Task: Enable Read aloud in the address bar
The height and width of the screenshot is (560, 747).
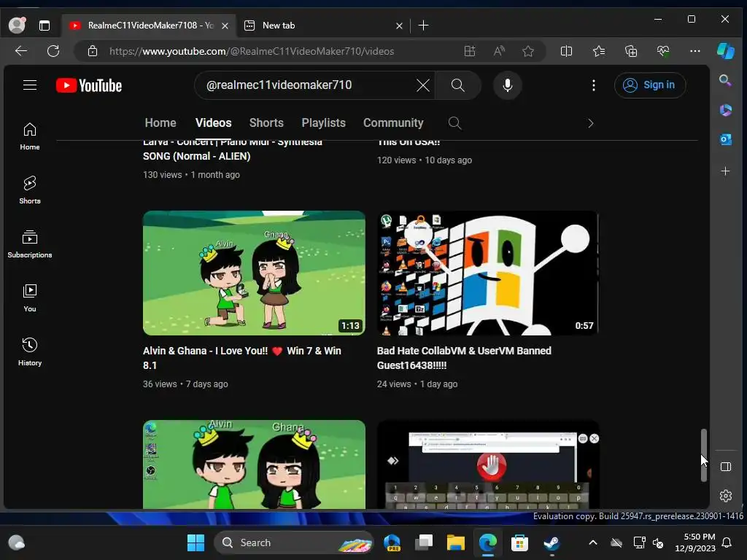Action: pos(499,51)
